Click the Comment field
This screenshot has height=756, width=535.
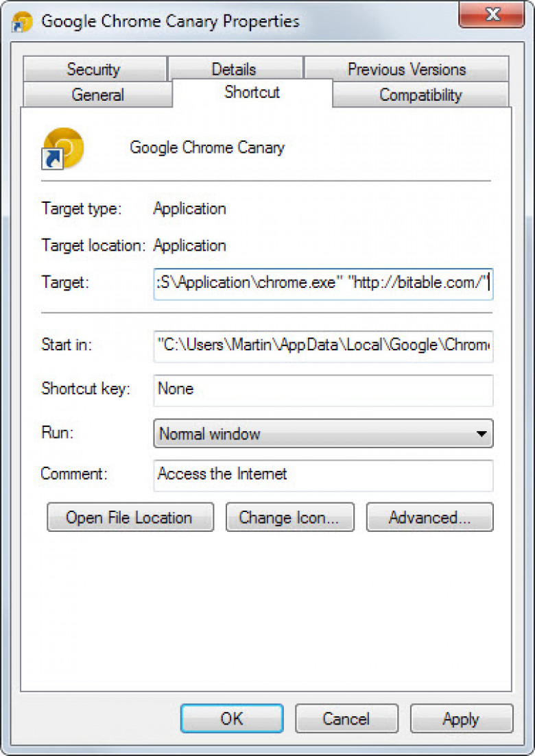coord(323,476)
